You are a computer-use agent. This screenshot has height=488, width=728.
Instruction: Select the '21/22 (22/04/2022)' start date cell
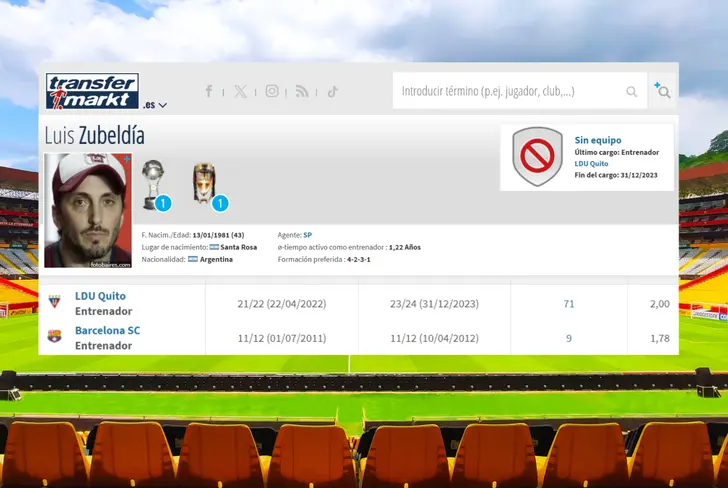pos(281,304)
